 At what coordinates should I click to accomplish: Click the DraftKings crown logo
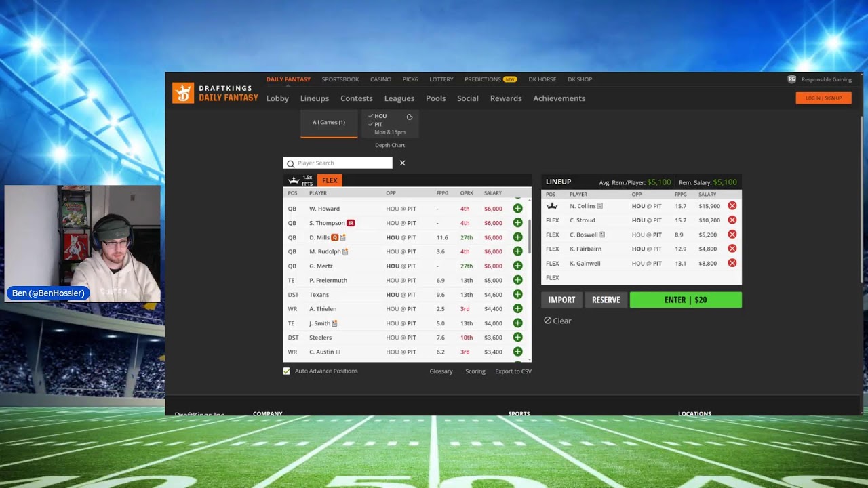point(183,93)
